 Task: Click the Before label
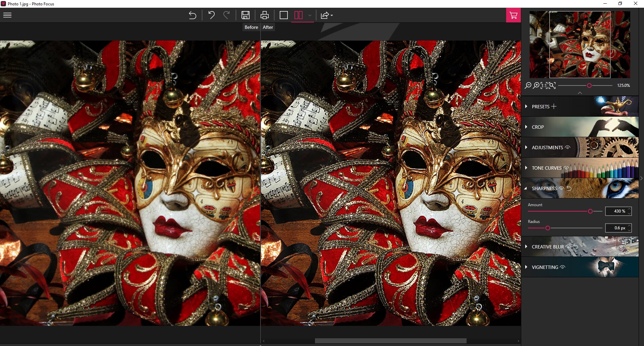(251, 27)
